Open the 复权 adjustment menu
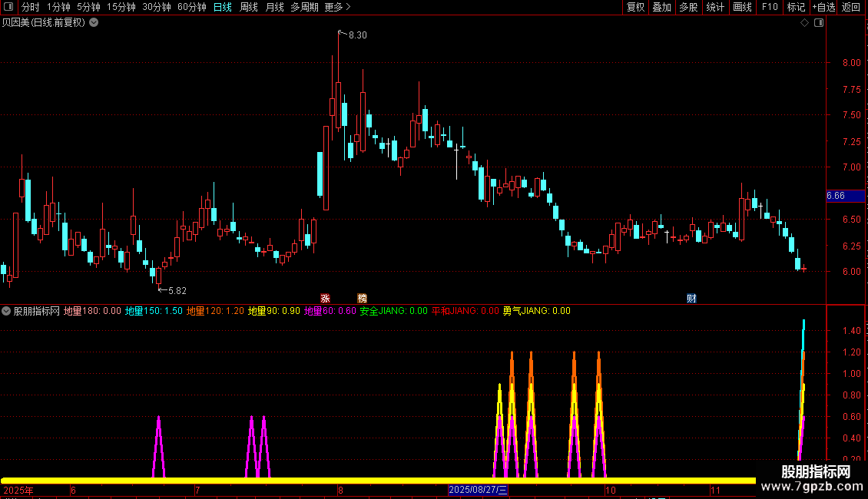The image size is (868, 499). coord(635,7)
